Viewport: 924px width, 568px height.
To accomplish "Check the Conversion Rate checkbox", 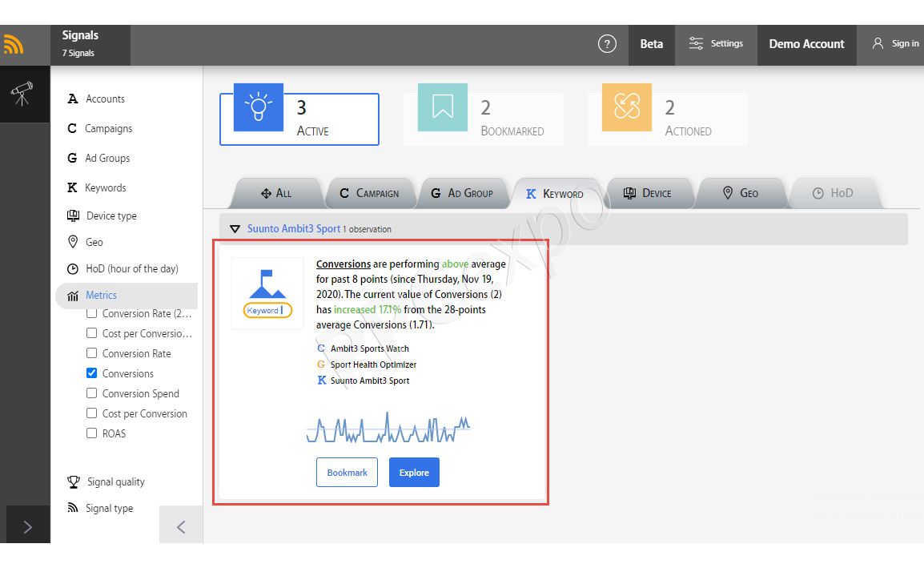I will click(x=92, y=352).
